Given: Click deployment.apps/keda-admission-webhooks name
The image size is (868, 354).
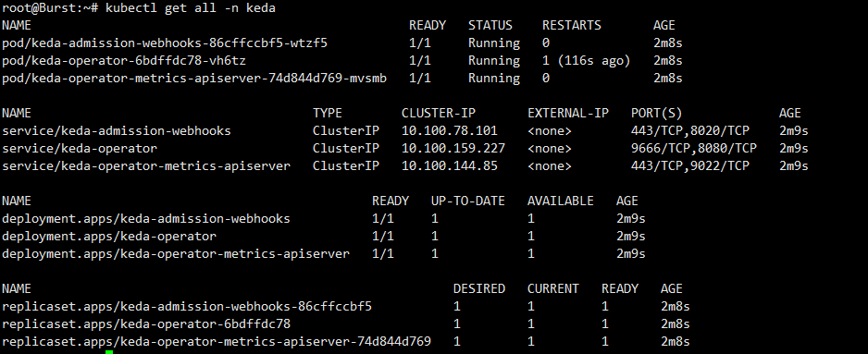Looking at the screenshot, I should (x=146, y=219).
